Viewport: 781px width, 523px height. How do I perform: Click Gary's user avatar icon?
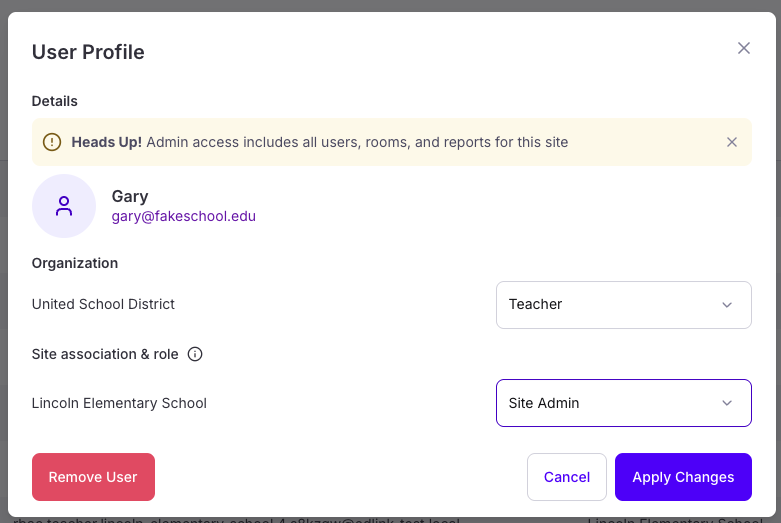click(x=64, y=206)
